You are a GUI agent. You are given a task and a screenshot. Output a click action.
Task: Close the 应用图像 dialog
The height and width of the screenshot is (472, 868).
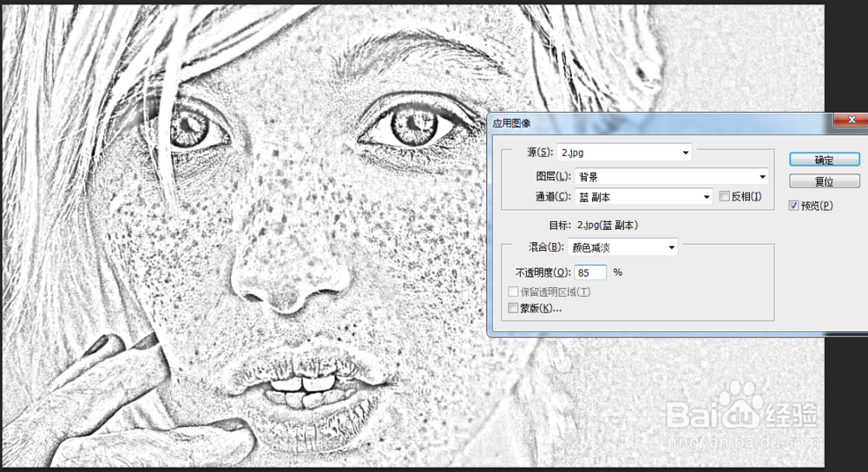click(852, 120)
